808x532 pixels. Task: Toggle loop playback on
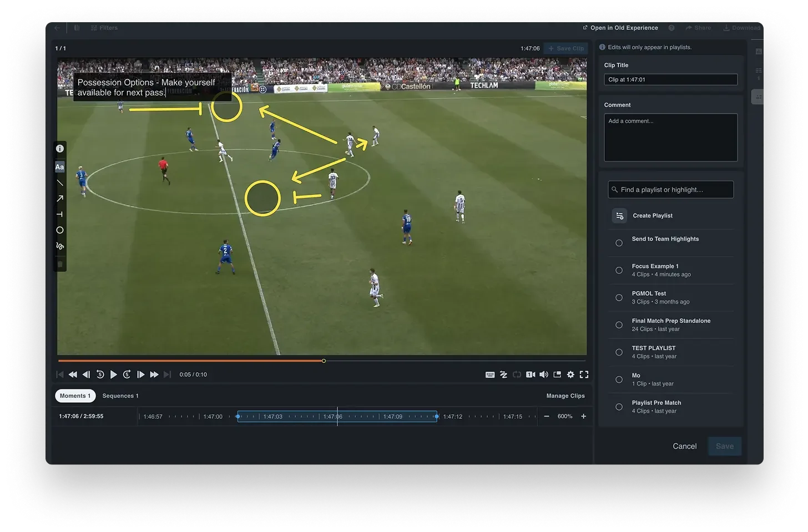click(517, 374)
